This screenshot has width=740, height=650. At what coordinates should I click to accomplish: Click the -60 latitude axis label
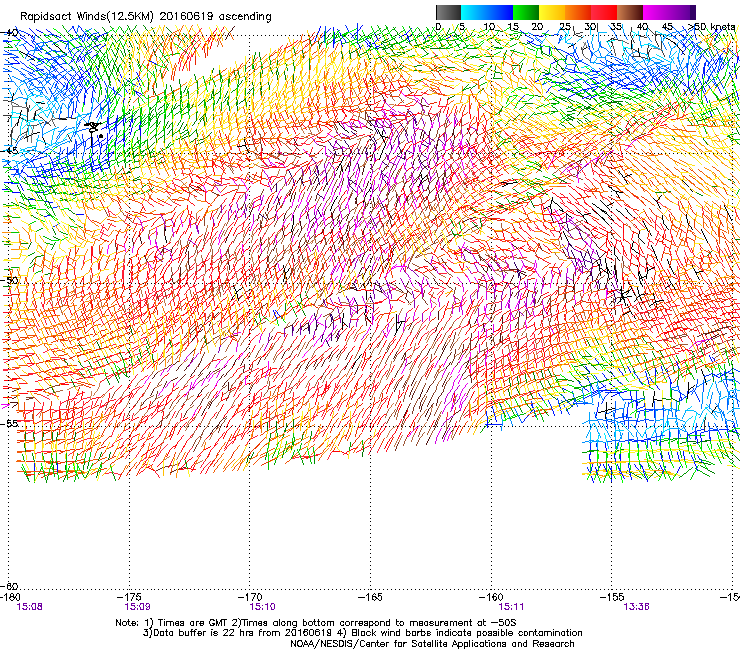click(10, 586)
